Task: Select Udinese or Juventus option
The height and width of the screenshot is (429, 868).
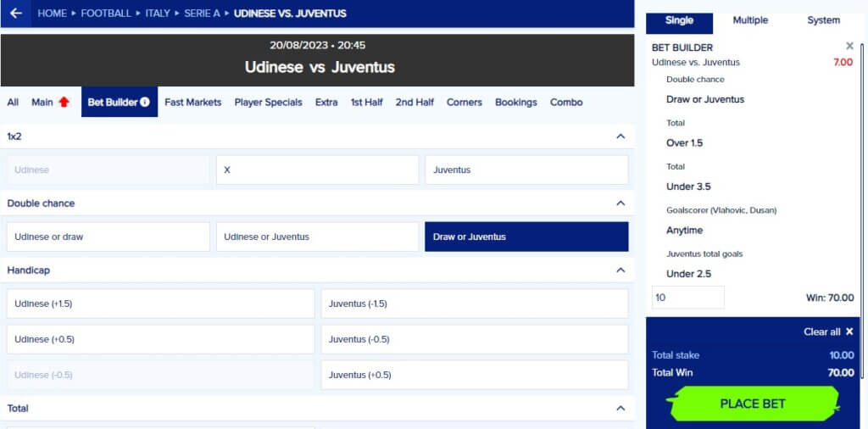Action: click(317, 237)
